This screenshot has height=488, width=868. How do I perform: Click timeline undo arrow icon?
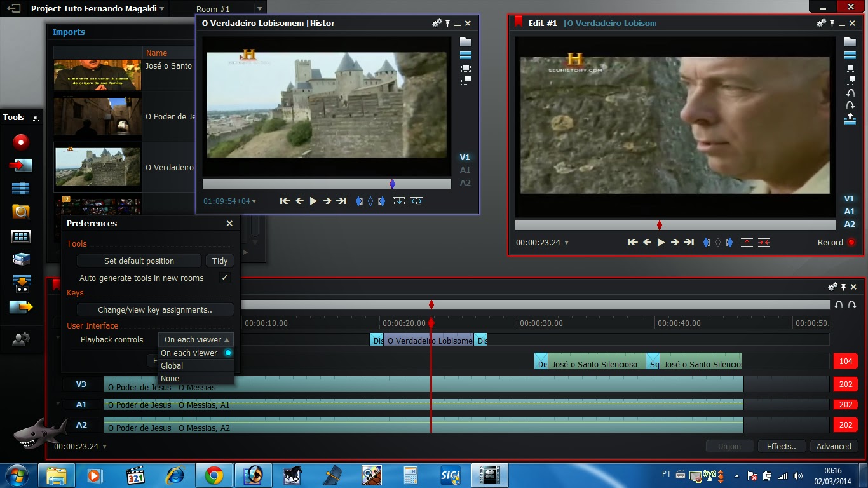[839, 305]
